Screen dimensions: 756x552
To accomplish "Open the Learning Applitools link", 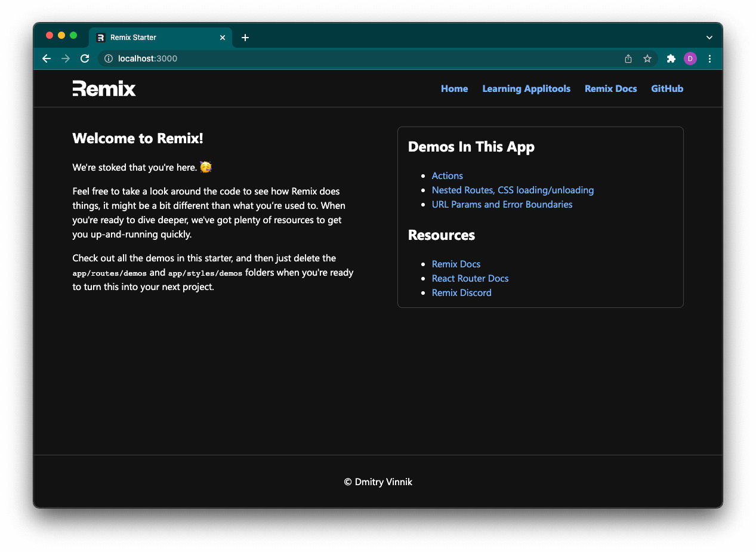I will coord(526,88).
